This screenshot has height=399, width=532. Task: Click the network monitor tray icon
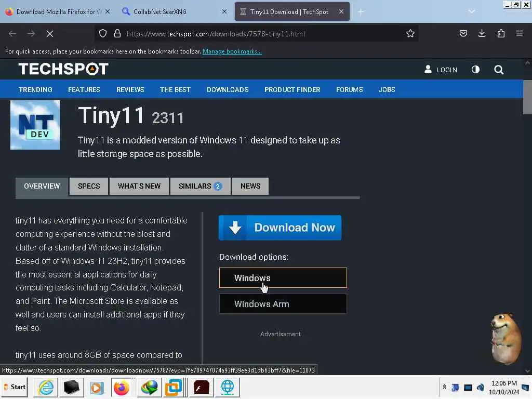pos(468,387)
